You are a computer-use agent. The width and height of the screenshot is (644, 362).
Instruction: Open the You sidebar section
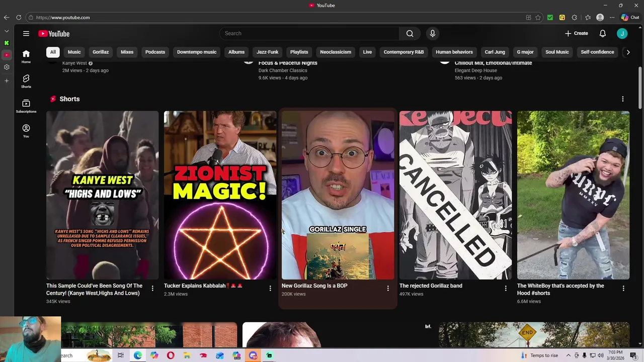pyautogui.click(x=26, y=131)
